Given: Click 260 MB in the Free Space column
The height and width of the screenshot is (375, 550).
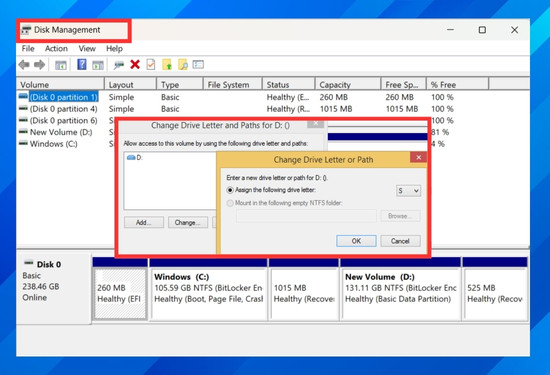Looking at the screenshot, I should click(x=400, y=97).
